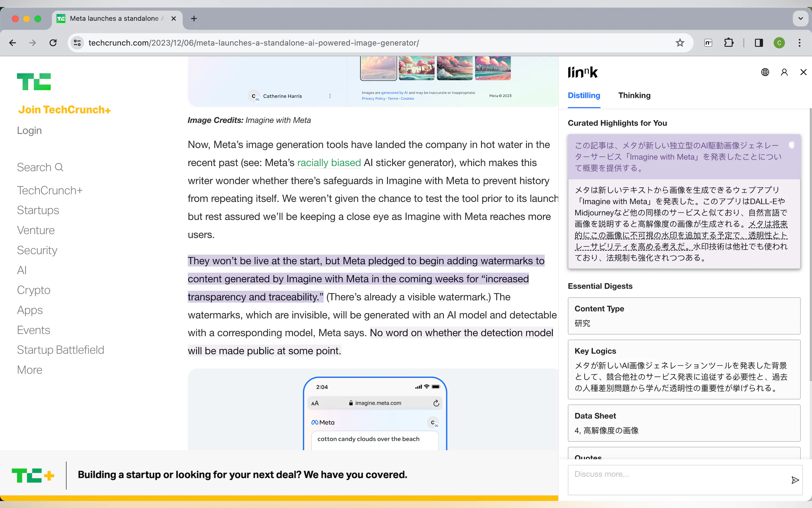Open the linnk extension icon in toolbar
Viewport: 812px width, 508px height.
click(x=708, y=43)
